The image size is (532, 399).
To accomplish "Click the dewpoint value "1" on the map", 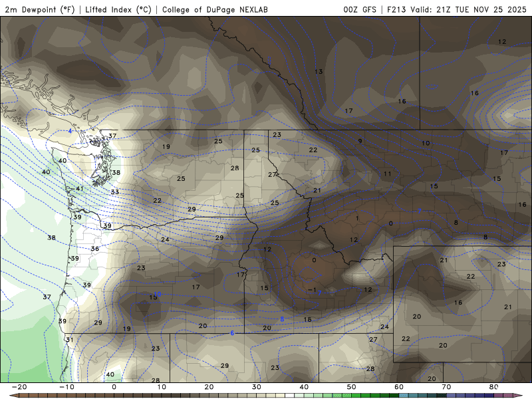I will coord(357,218).
